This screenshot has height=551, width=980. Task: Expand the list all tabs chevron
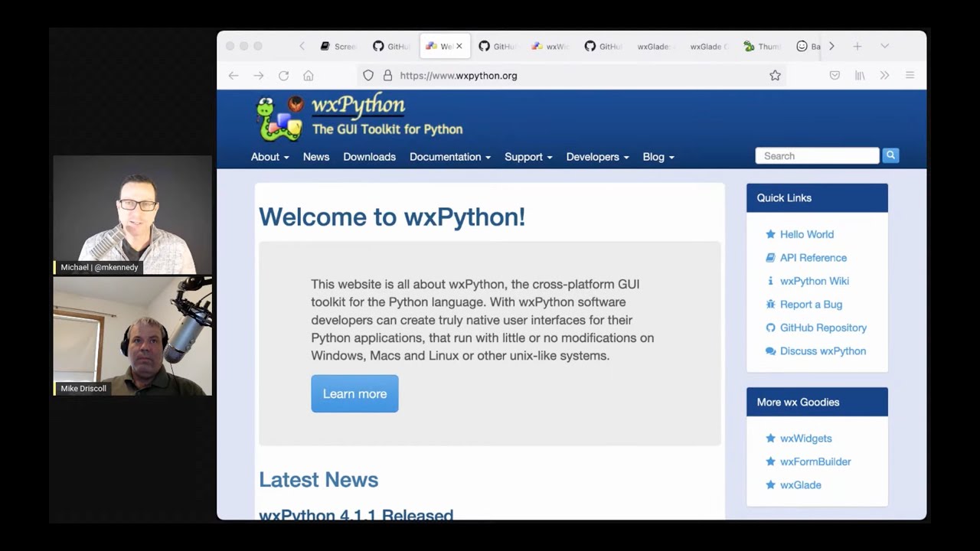click(x=884, y=47)
